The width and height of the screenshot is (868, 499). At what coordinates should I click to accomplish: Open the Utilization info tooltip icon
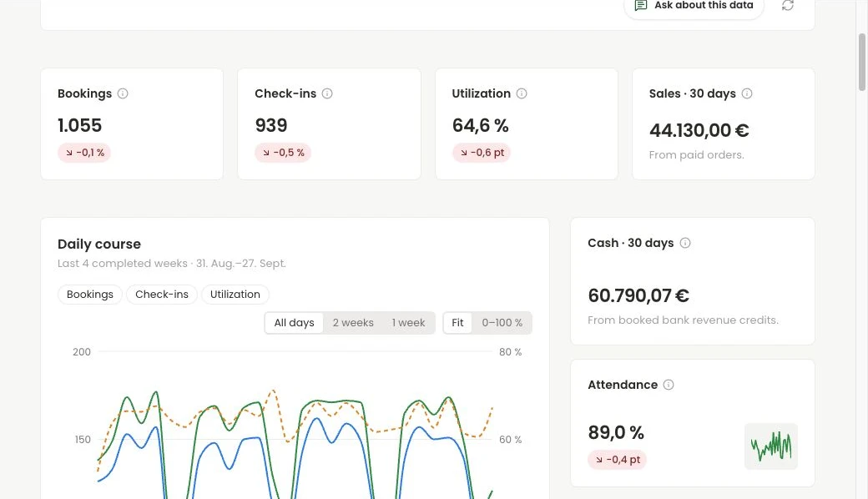[522, 93]
